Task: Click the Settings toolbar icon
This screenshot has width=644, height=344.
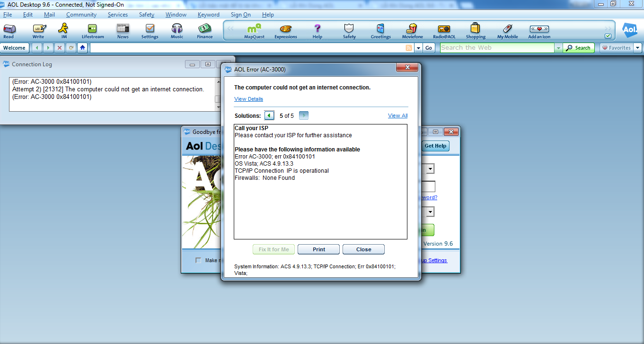Action: (x=150, y=31)
